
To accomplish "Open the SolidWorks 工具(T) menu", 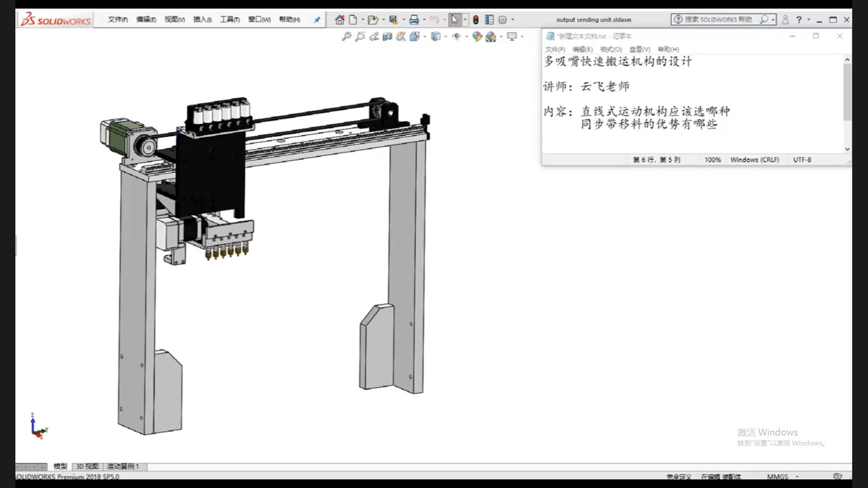I will point(230,19).
